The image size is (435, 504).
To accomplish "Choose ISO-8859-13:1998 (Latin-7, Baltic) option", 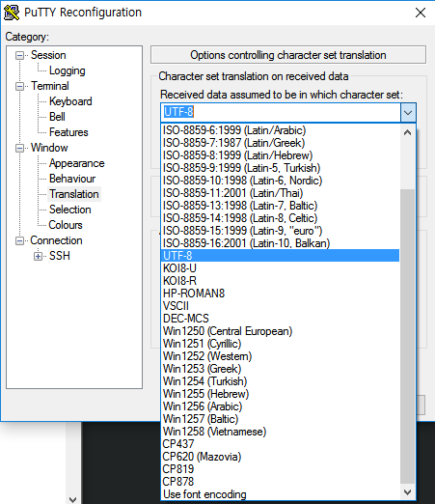I will pyautogui.click(x=280, y=206).
